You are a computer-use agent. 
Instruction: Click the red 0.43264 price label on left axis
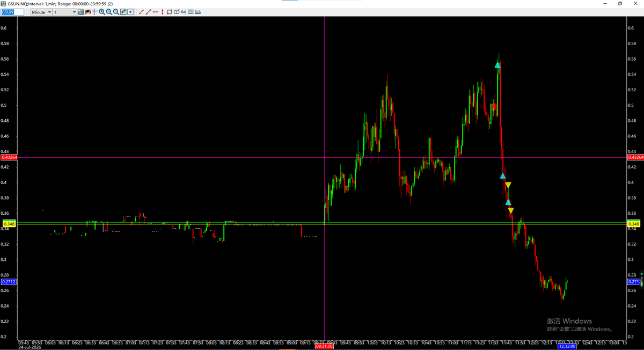click(9, 157)
